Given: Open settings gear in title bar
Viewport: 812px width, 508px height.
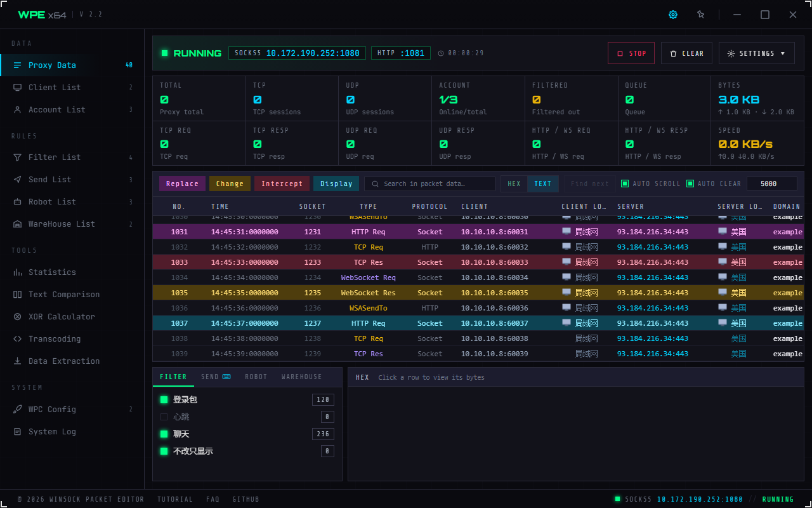Looking at the screenshot, I should point(673,15).
